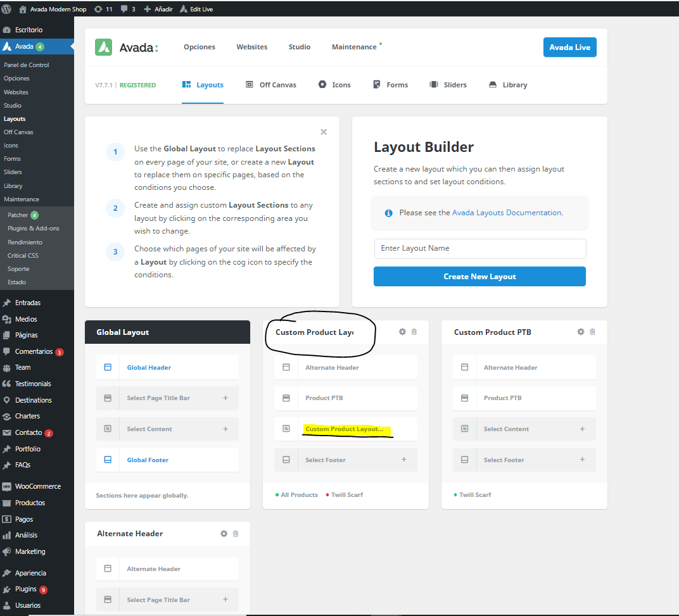Open the Websites top menu in Avada header
The height and width of the screenshot is (616, 679).
coord(251,47)
